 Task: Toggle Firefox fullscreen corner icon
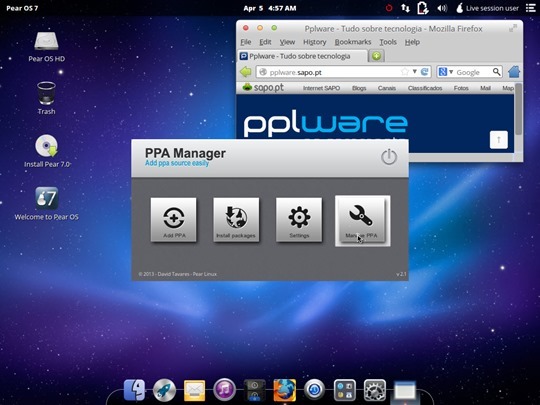point(513,28)
